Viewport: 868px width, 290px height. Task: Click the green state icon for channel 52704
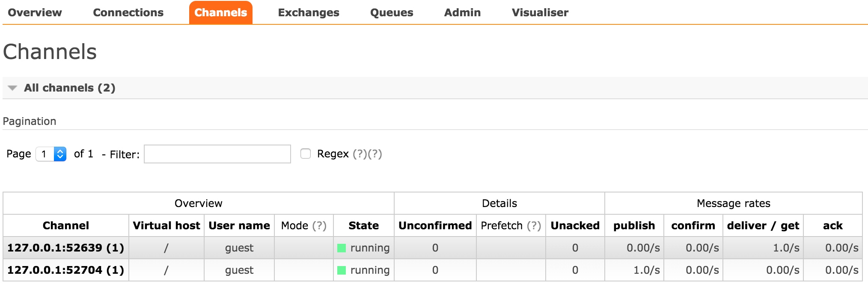(x=342, y=270)
